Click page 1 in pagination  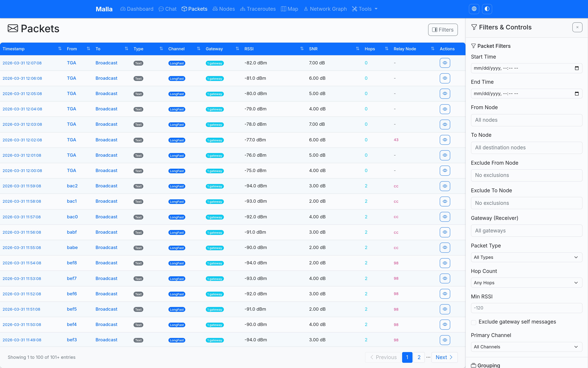(x=407, y=357)
